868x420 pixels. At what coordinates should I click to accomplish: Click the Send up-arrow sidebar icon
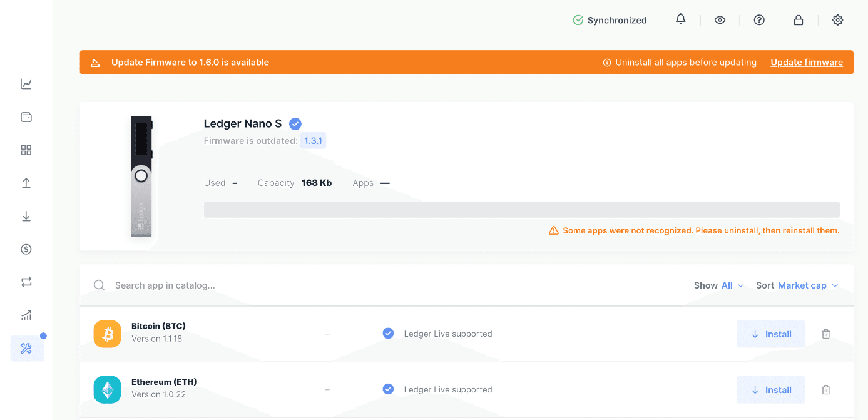tap(26, 183)
